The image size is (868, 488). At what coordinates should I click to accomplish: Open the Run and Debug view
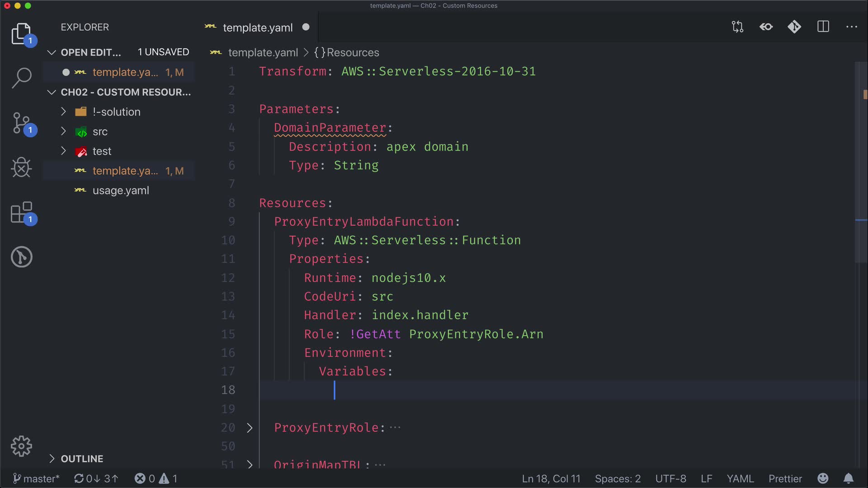pyautogui.click(x=21, y=168)
